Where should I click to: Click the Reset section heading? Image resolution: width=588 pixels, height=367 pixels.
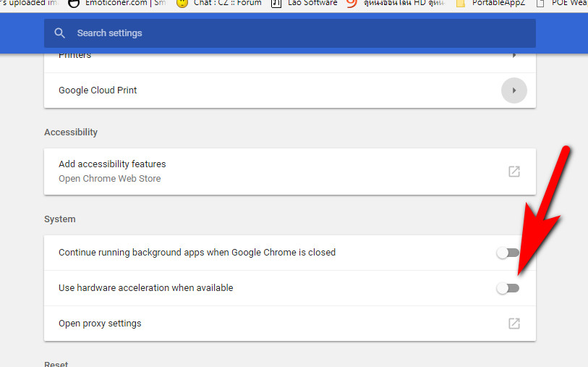pos(56,363)
